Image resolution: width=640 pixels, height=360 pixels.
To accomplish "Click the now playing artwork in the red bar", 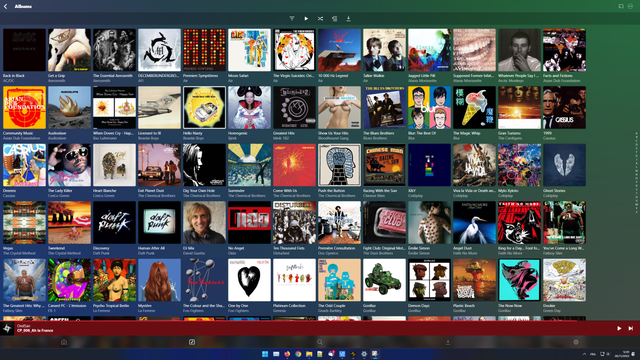I will click(x=7, y=328).
